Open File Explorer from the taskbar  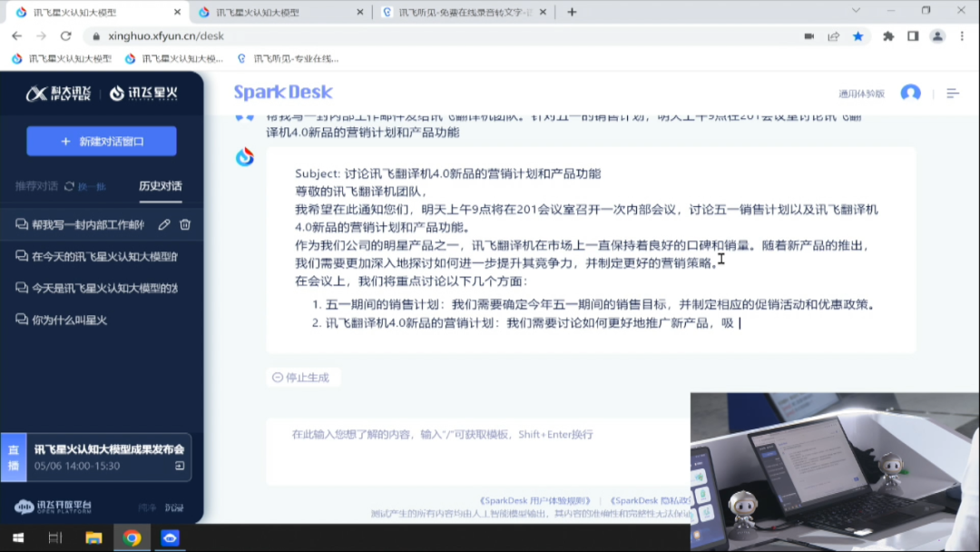pos(93,538)
